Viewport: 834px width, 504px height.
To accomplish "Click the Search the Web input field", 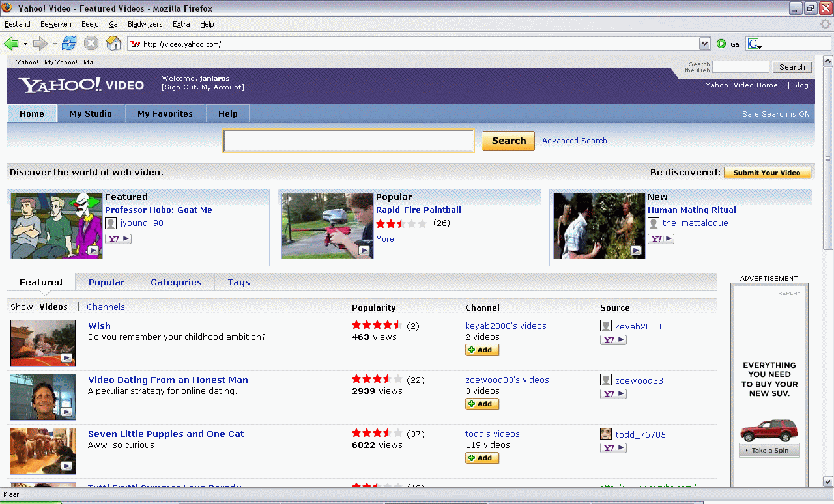I will (741, 67).
